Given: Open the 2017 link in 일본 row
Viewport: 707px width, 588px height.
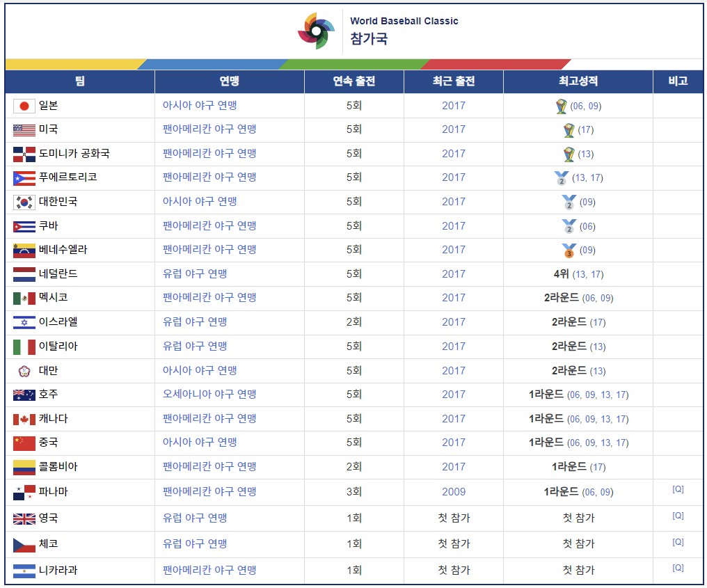Looking at the screenshot, I should (454, 106).
